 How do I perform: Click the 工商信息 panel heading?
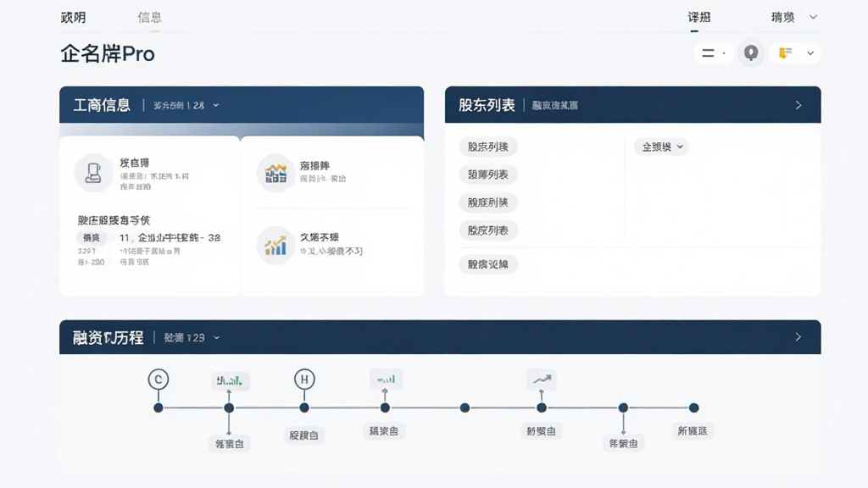[x=102, y=105]
